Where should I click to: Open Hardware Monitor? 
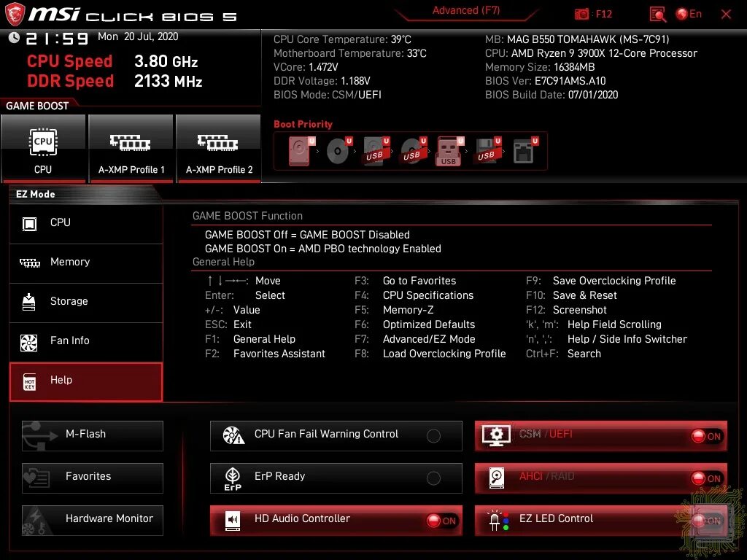93,520
